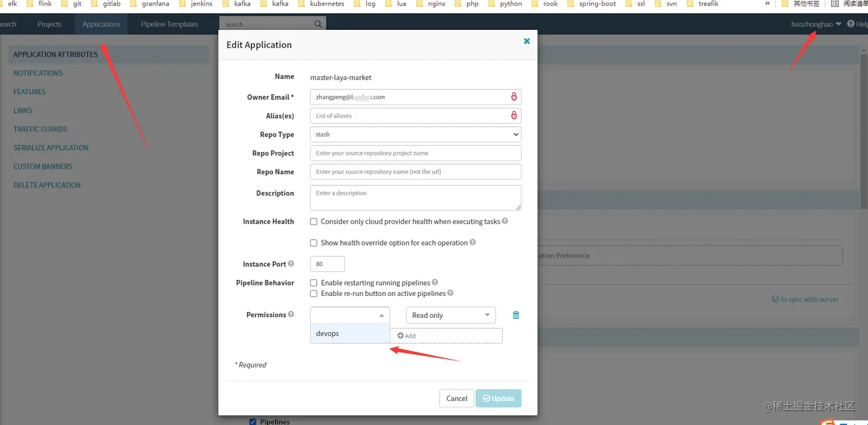Screen dimensions: 868x425
Task: Click the Help question mark icon in navbar
Action: 851,24
